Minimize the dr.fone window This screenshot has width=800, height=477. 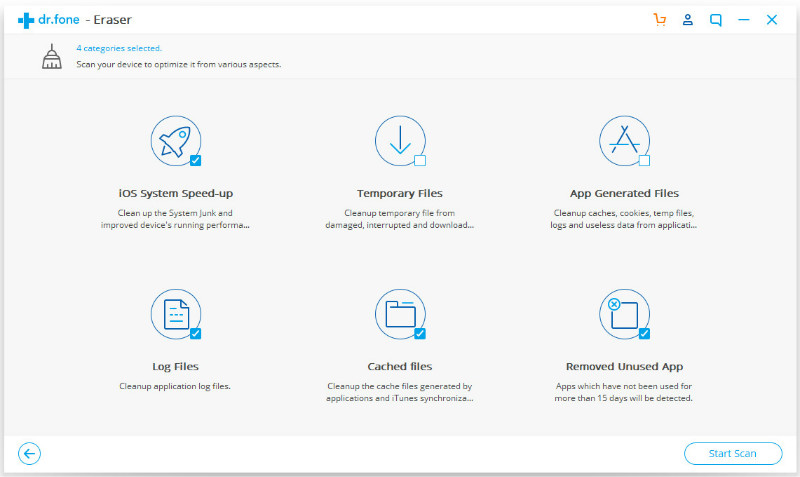[744, 20]
